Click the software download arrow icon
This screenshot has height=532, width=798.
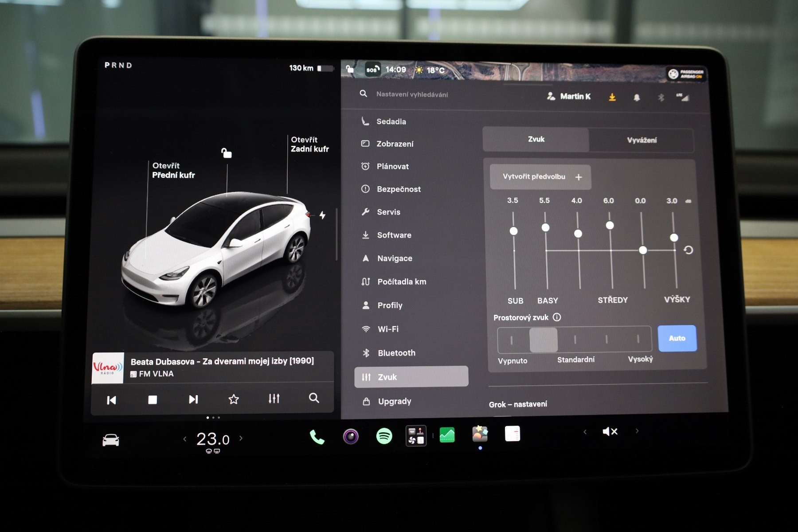612,97
